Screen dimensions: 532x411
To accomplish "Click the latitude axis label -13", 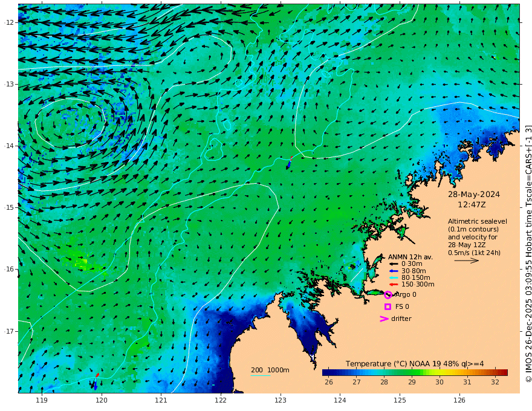I will point(9,84).
